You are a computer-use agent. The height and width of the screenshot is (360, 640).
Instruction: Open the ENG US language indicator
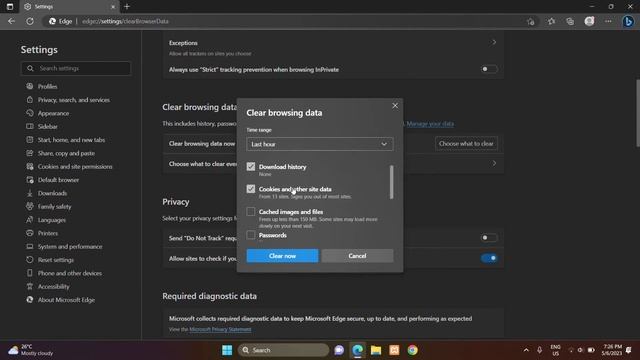coord(555,350)
